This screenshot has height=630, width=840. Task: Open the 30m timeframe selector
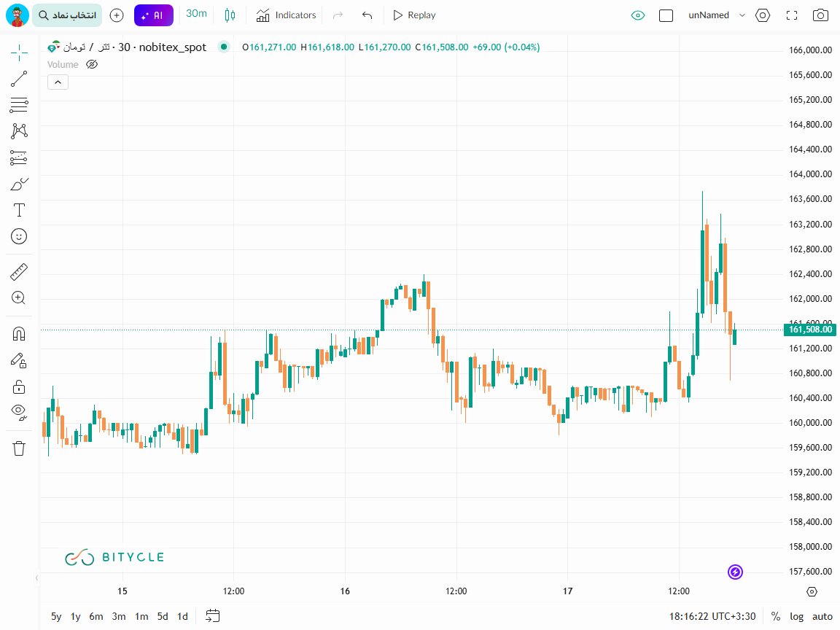[x=196, y=14]
